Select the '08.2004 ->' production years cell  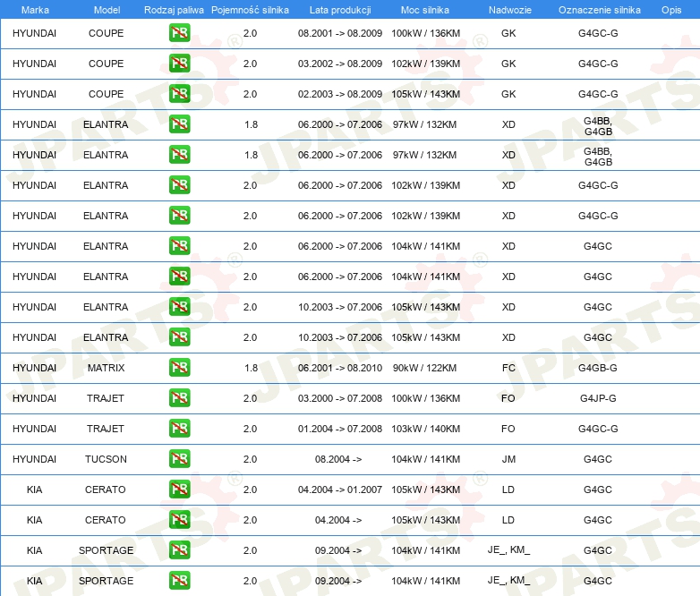(338, 459)
